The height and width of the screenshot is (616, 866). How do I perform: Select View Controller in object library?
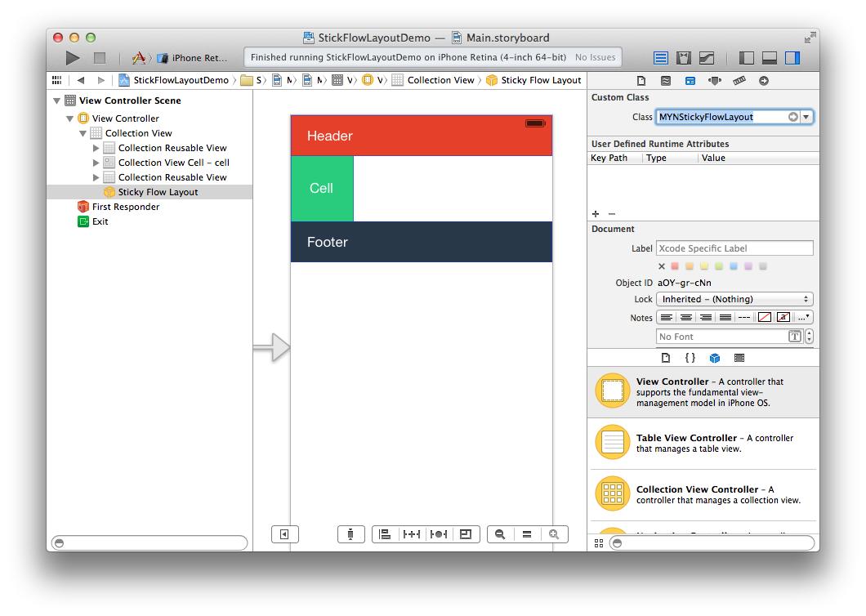(x=703, y=391)
